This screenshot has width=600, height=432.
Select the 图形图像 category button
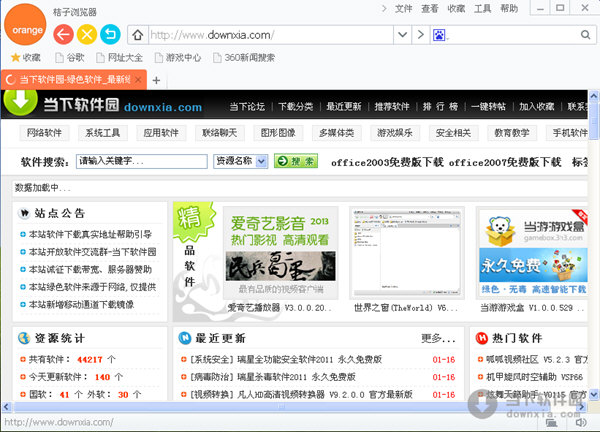click(x=278, y=133)
